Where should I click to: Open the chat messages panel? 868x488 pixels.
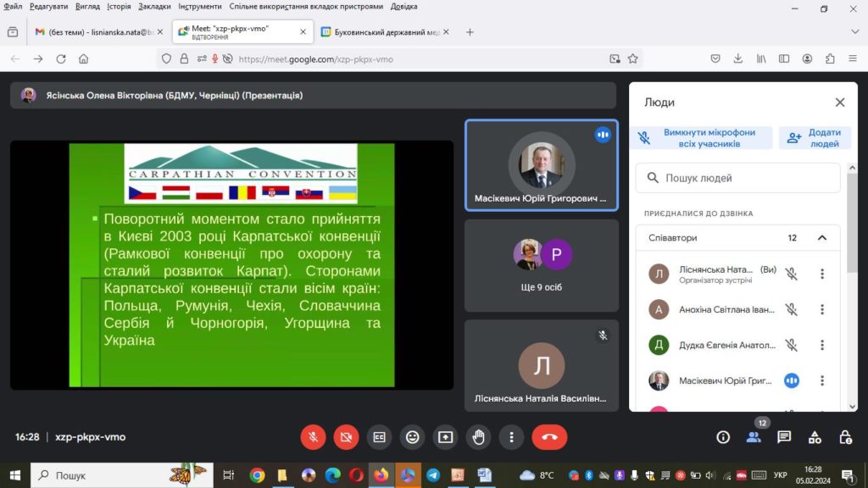[784, 437]
